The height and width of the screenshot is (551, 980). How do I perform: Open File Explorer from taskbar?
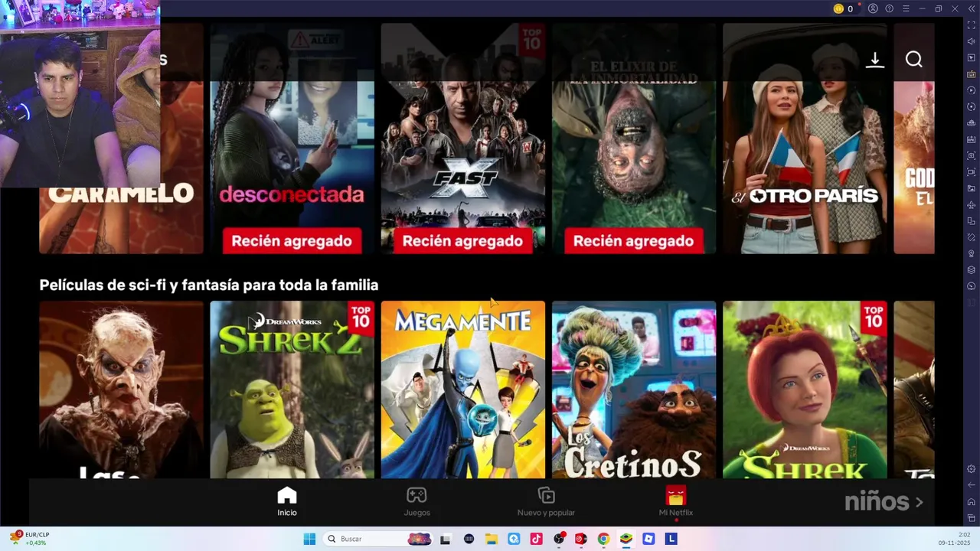(492, 539)
